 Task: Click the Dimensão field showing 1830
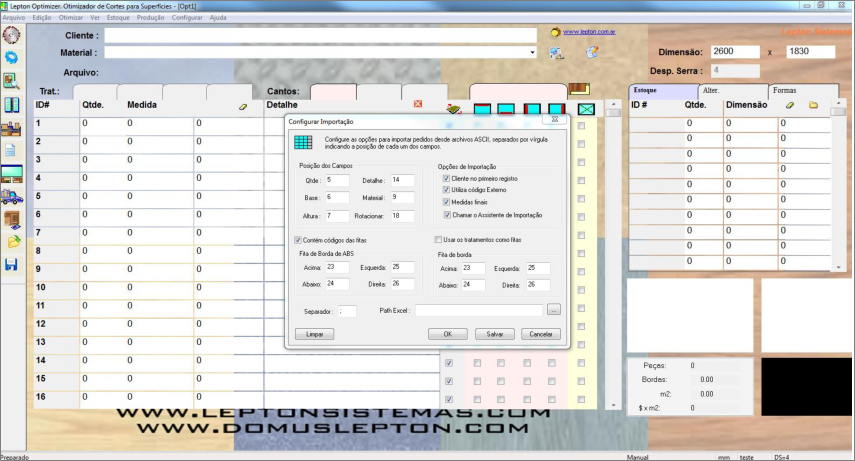click(811, 51)
